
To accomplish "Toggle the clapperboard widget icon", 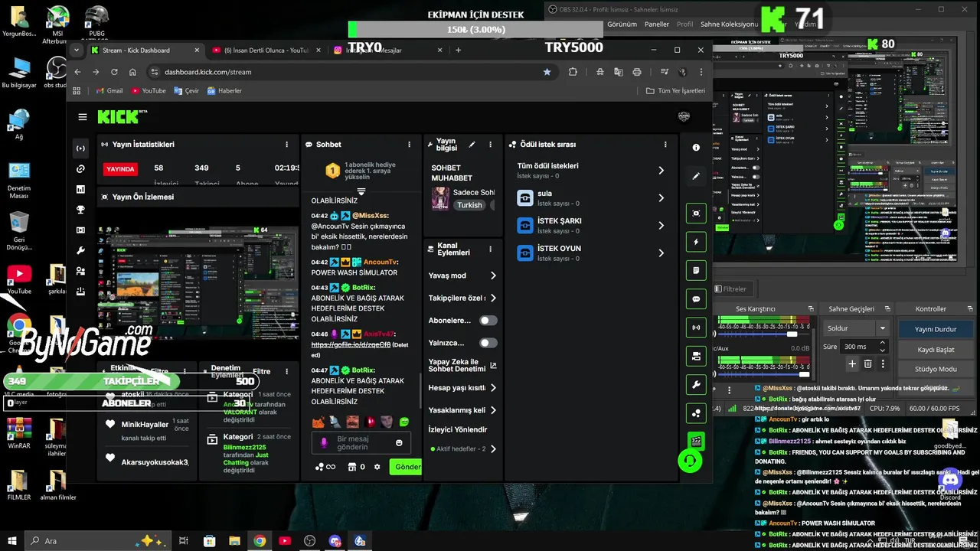I will coord(696,442).
